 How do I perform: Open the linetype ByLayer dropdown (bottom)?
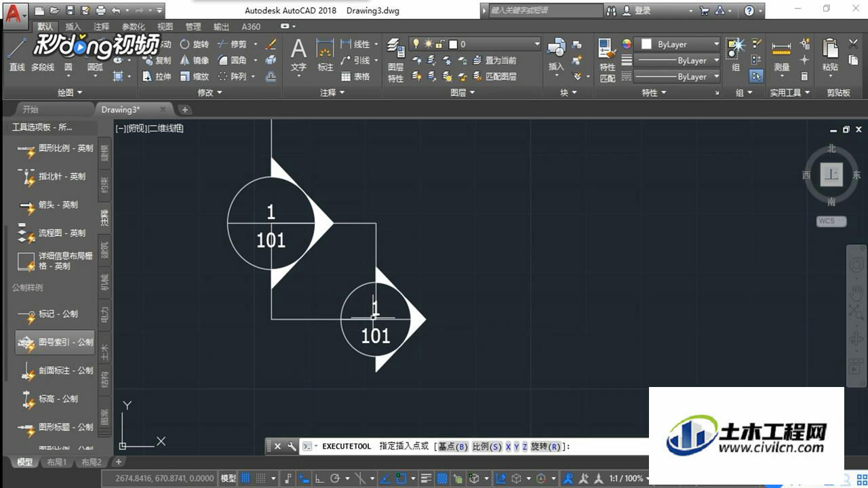tap(678, 77)
